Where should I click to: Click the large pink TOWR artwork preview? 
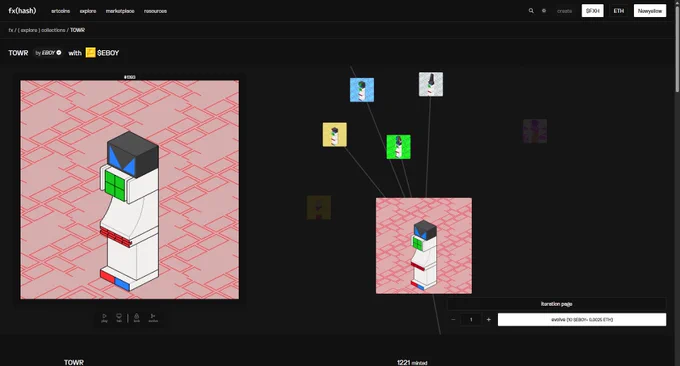pos(130,190)
